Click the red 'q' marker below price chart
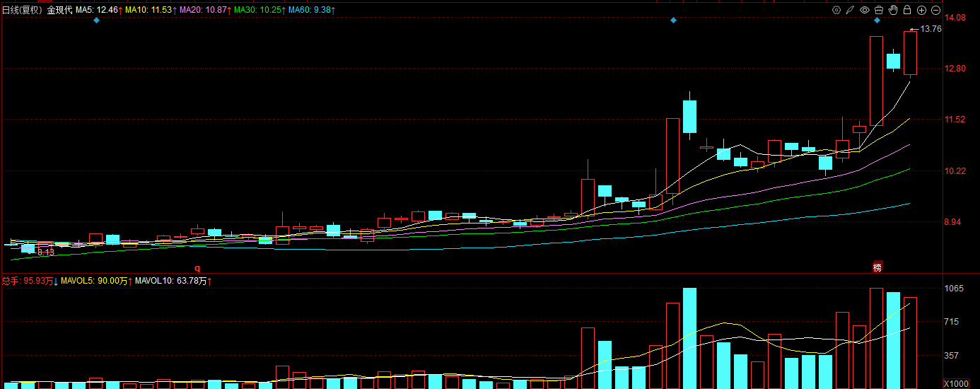Image resolution: width=980 pixels, height=389 pixels. pyautogui.click(x=198, y=268)
